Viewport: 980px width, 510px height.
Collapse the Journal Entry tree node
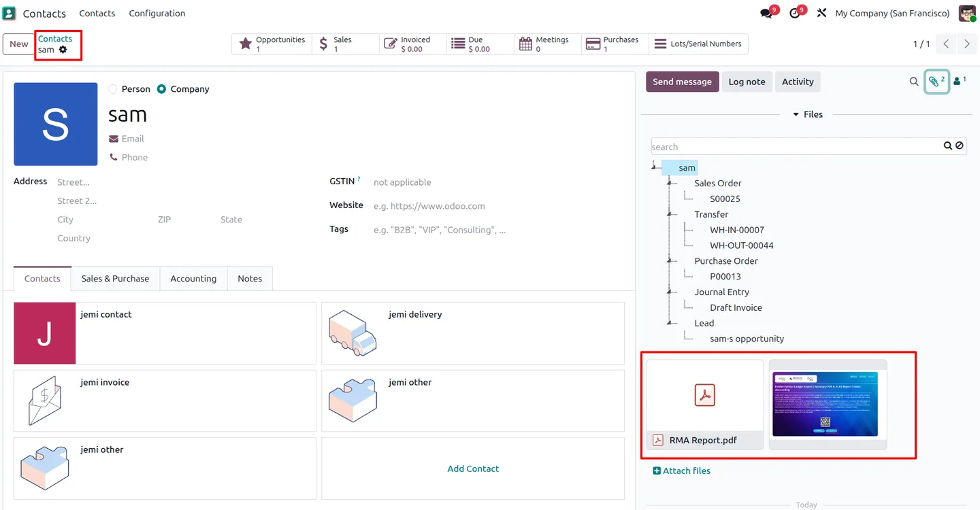click(x=670, y=292)
